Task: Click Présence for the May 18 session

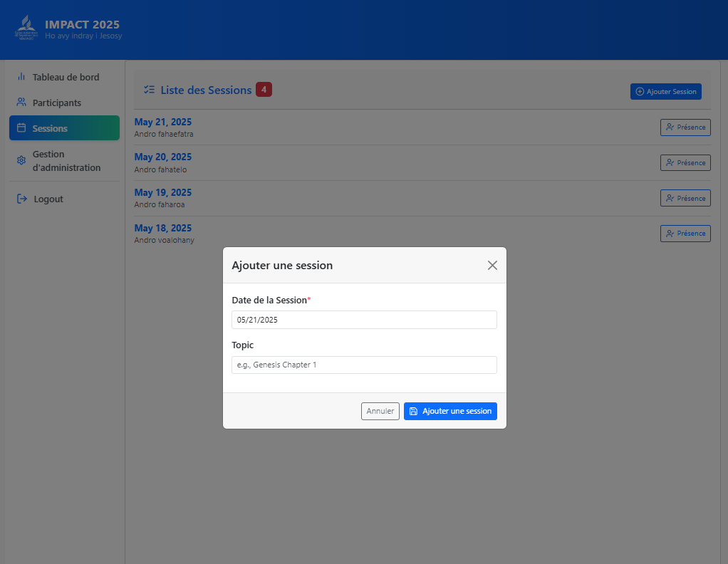Action: (x=685, y=233)
